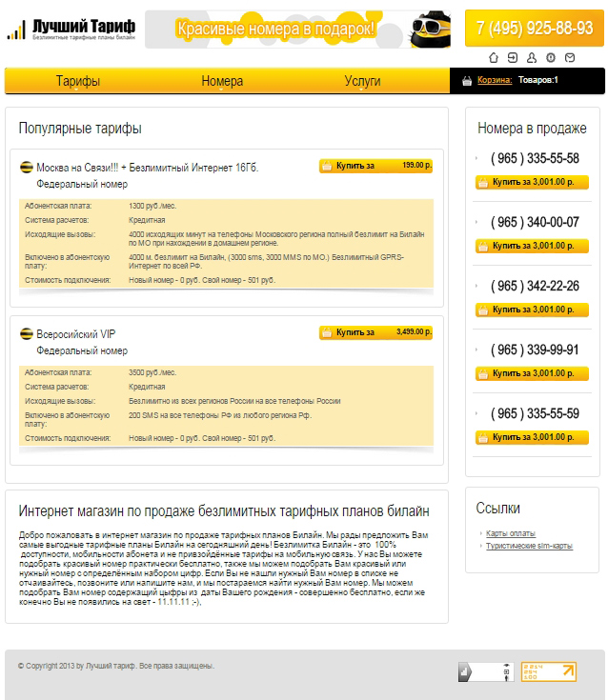Click the 3500 руб./мес. fee value

[x=152, y=372]
